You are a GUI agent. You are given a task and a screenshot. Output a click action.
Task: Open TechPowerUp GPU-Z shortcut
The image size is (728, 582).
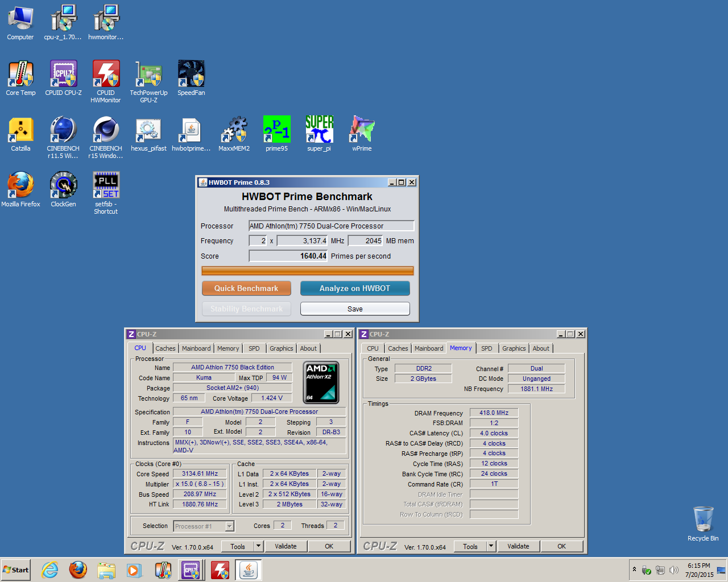point(148,81)
